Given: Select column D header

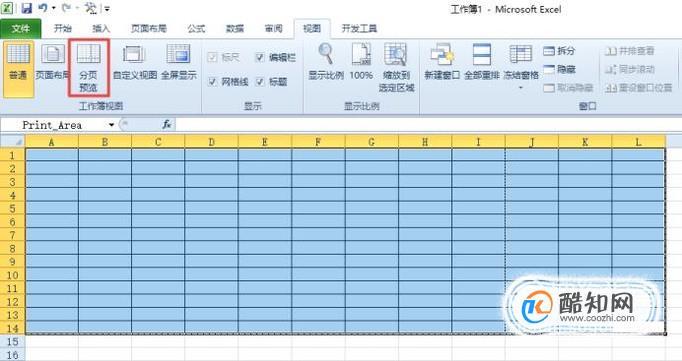Looking at the screenshot, I should pos(211,142).
